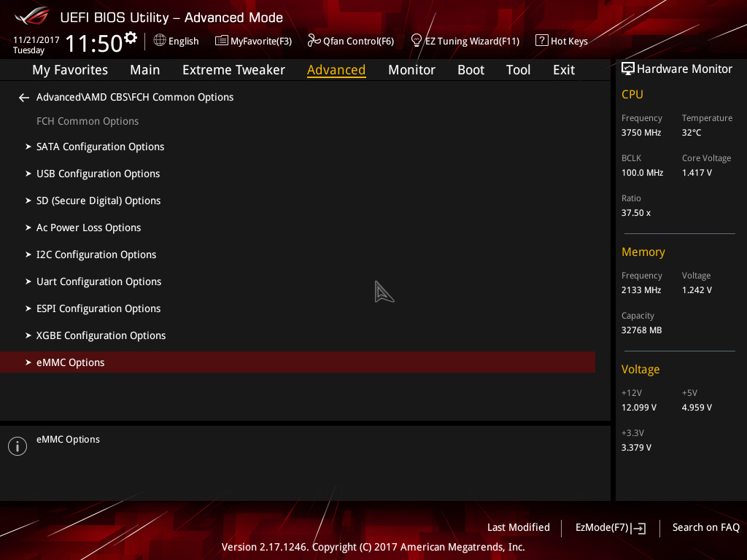Click memory voltage value 1.242 V

coord(697,290)
